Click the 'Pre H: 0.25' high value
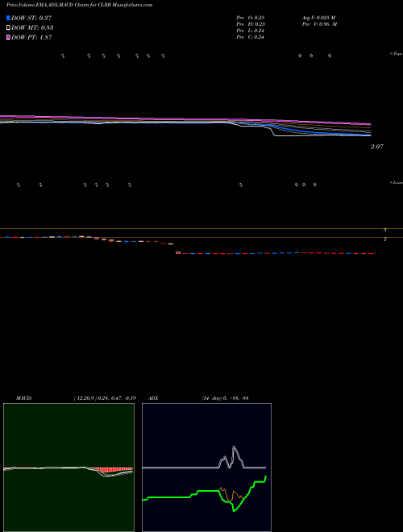Viewport: 403px width, 532px height. [251, 24]
